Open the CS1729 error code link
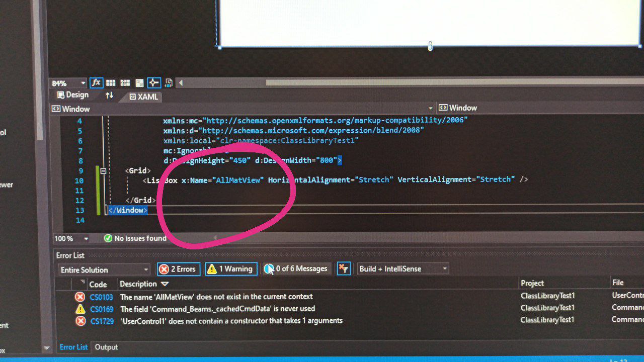This screenshot has width=644, height=362. (102, 321)
